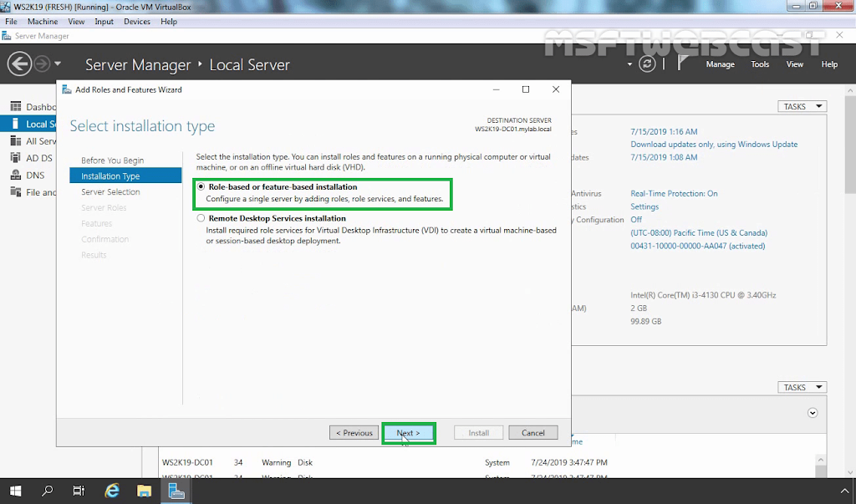This screenshot has height=504, width=856.
Task: Minimize the Add Roles and Features Wizard
Action: pos(497,89)
